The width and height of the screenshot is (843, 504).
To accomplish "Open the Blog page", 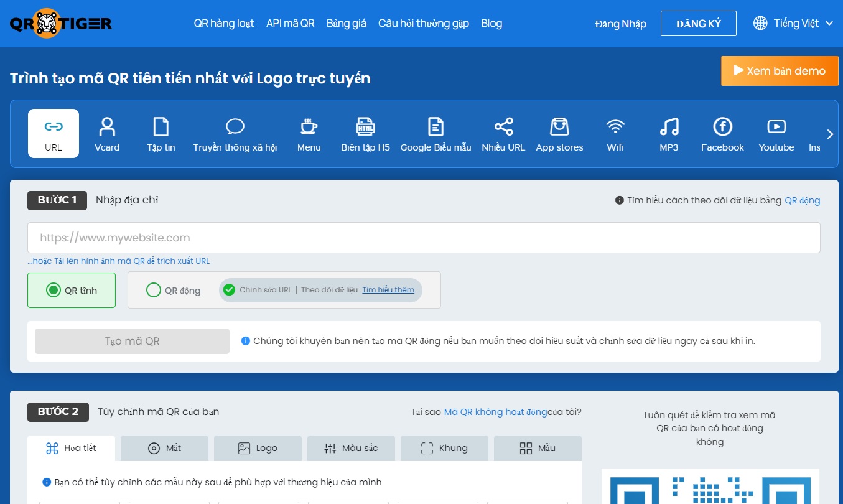I will coord(491,23).
